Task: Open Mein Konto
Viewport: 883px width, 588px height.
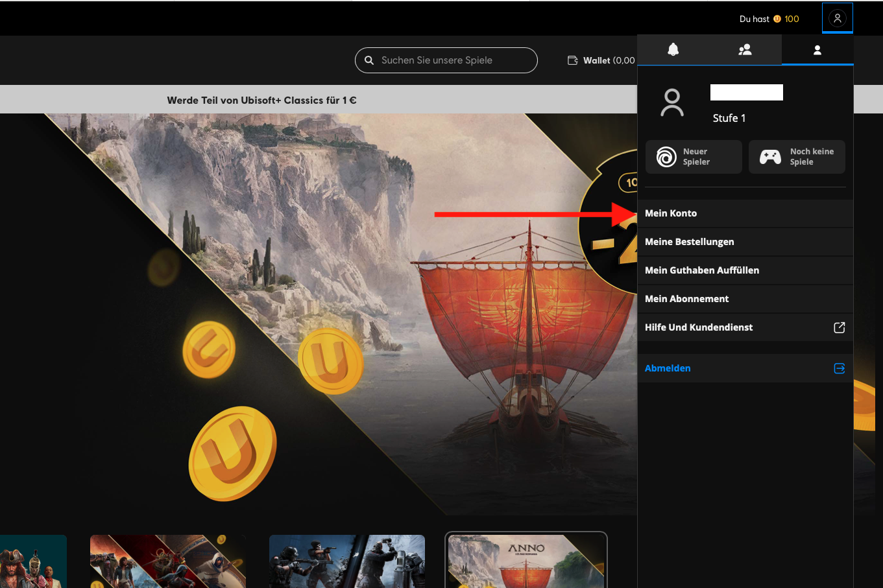Action: click(x=745, y=213)
